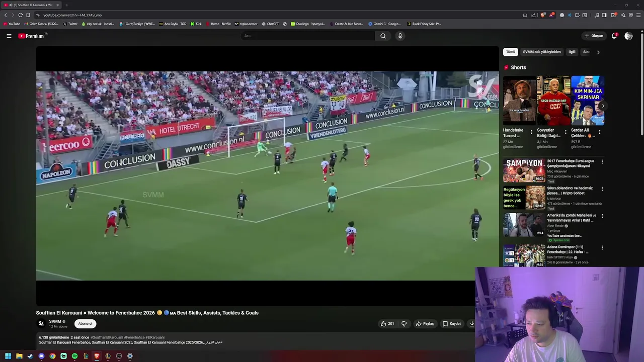Screen dimensions: 644x362
Task: Click the YouTube search input field
Action: point(308,36)
